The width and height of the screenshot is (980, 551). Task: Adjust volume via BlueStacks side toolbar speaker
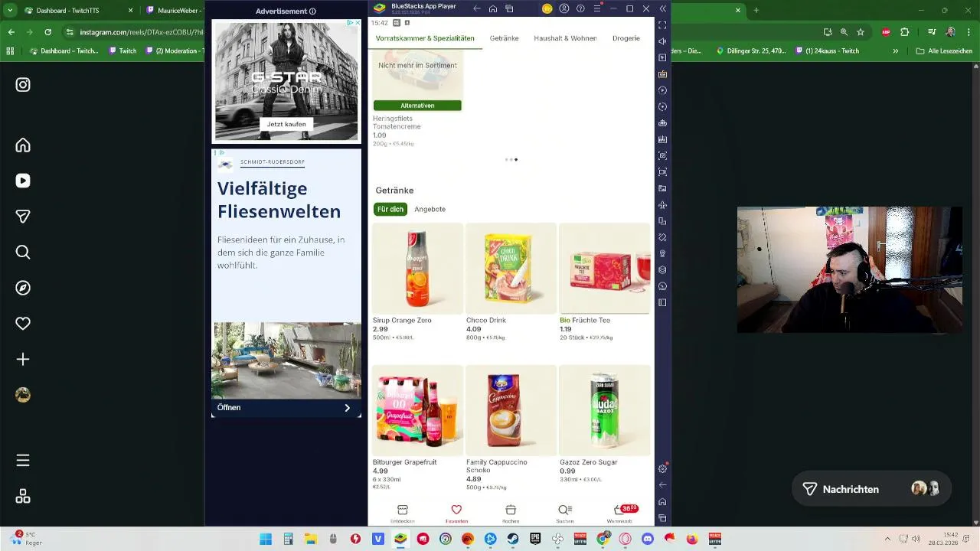pyautogui.click(x=663, y=41)
